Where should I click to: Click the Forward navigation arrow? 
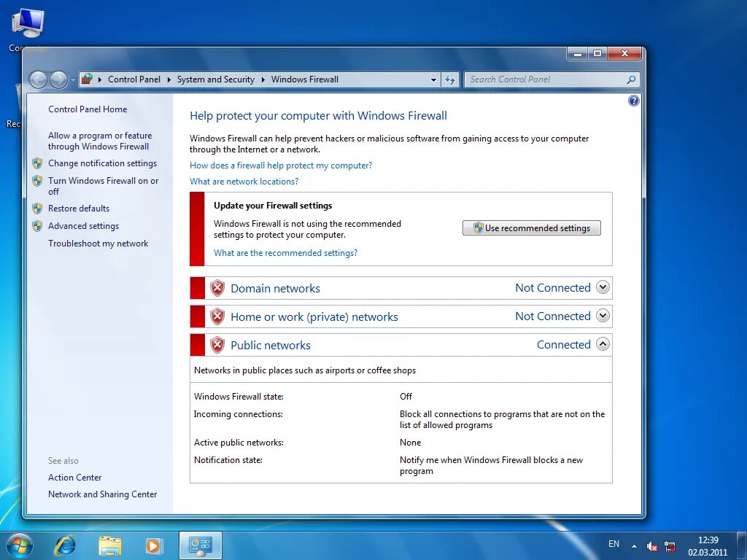58,79
